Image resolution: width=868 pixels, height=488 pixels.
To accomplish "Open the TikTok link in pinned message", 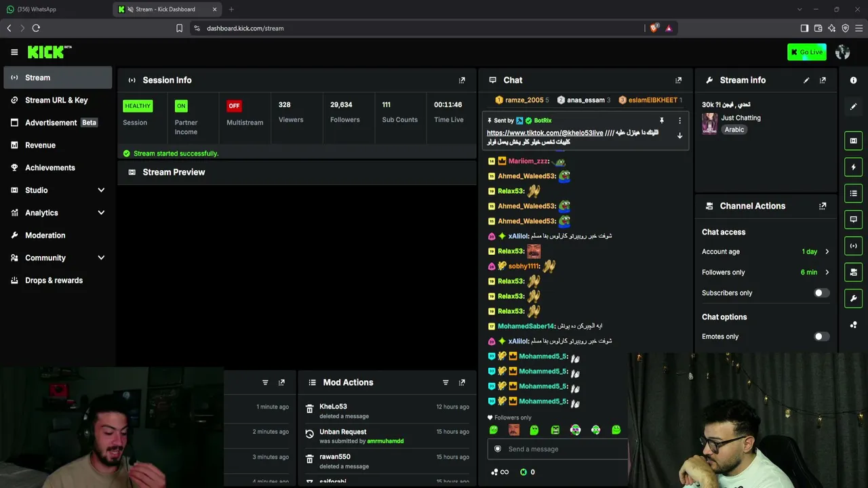I will click(545, 133).
